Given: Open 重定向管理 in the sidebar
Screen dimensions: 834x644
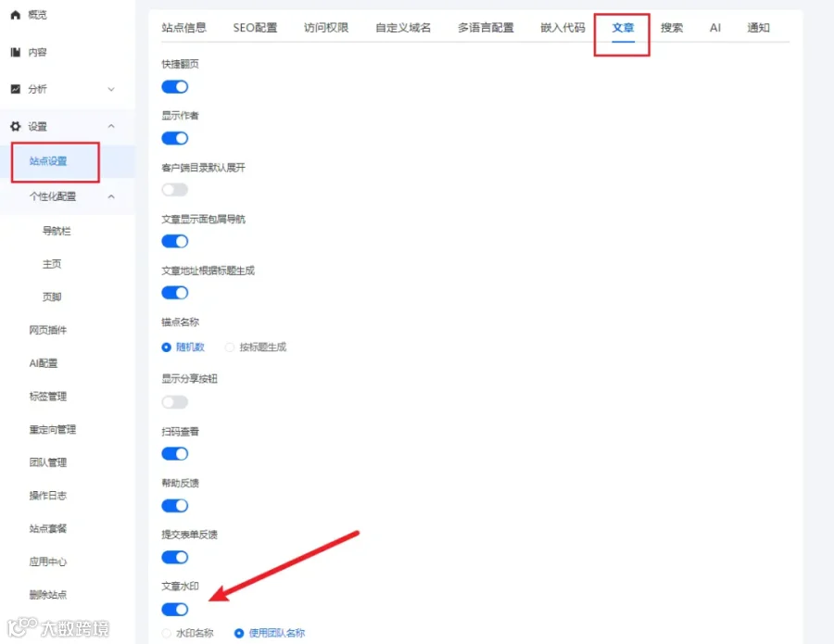Looking at the screenshot, I should [x=53, y=429].
